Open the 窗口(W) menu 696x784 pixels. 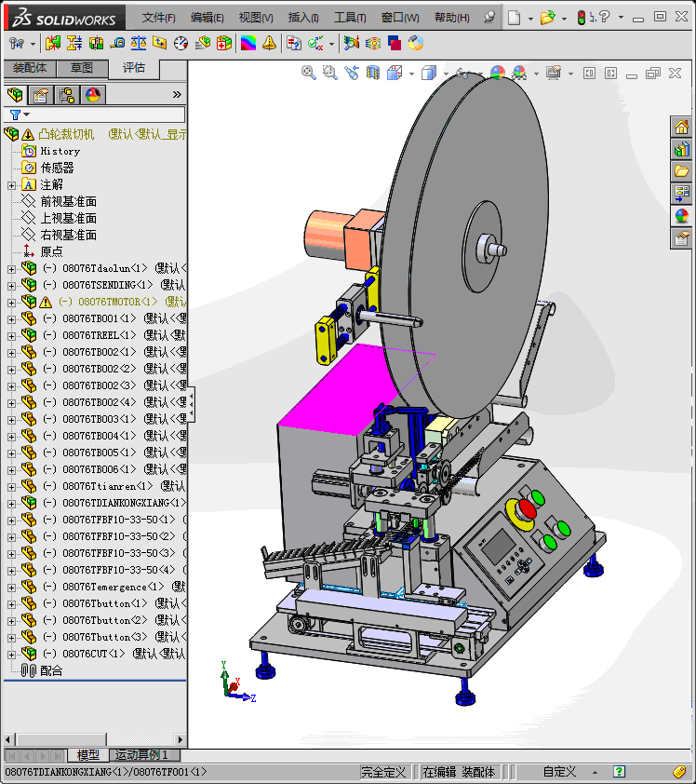click(400, 18)
